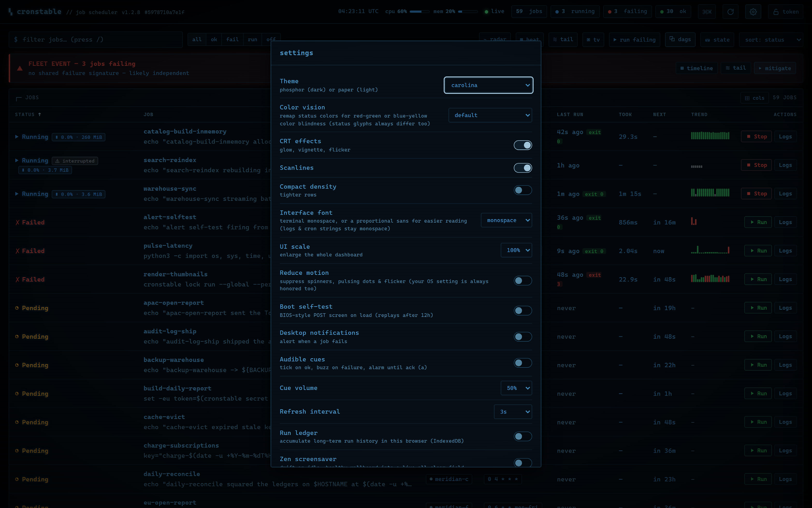Select the 'all' filter tab
The image size is (812, 508).
coord(197,40)
